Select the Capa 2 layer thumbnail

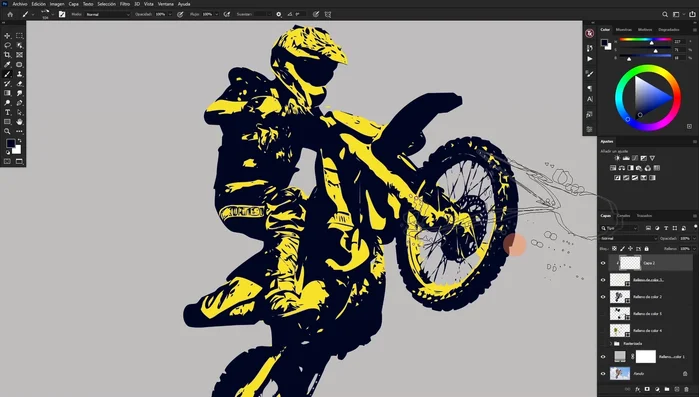pyautogui.click(x=630, y=263)
